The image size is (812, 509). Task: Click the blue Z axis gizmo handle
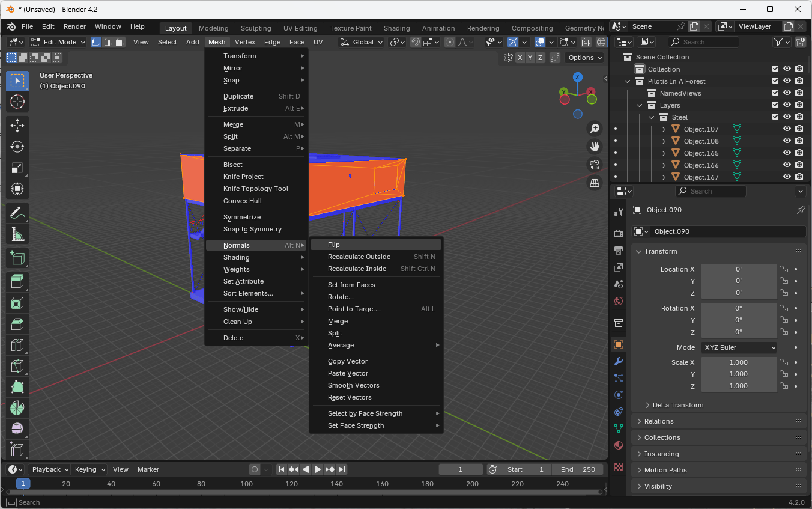coord(577,77)
